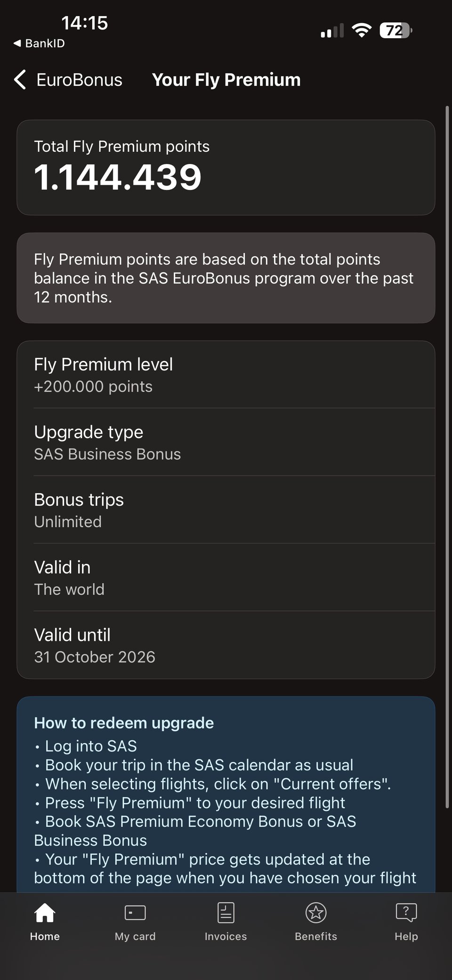Select the Fly Premium level row
The width and height of the screenshot is (452, 980).
226,374
